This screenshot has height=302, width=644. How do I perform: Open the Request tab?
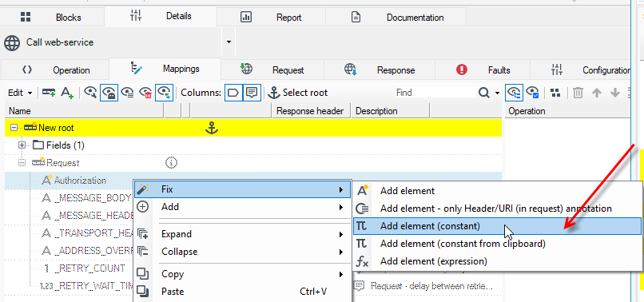(272, 70)
